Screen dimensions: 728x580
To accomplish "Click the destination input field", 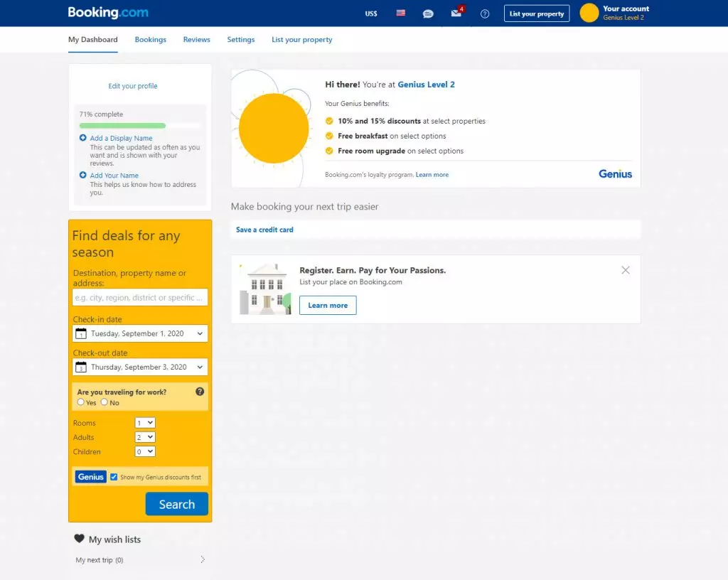I will tap(140, 297).
